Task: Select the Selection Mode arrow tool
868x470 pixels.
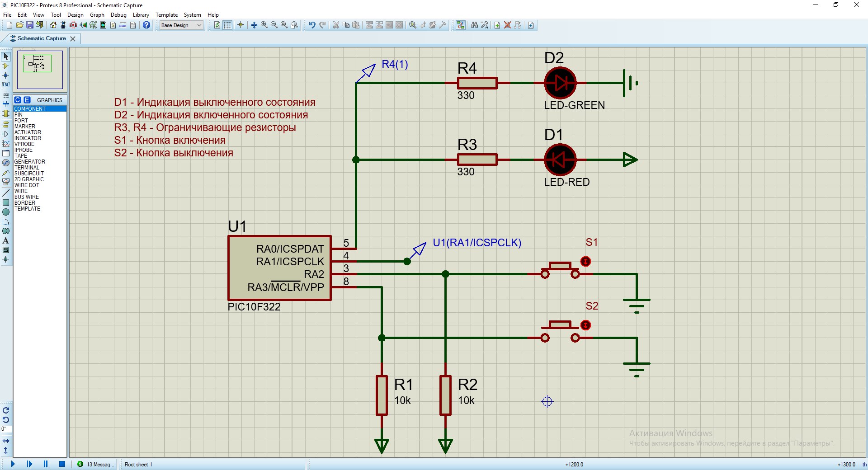Action: [6, 56]
